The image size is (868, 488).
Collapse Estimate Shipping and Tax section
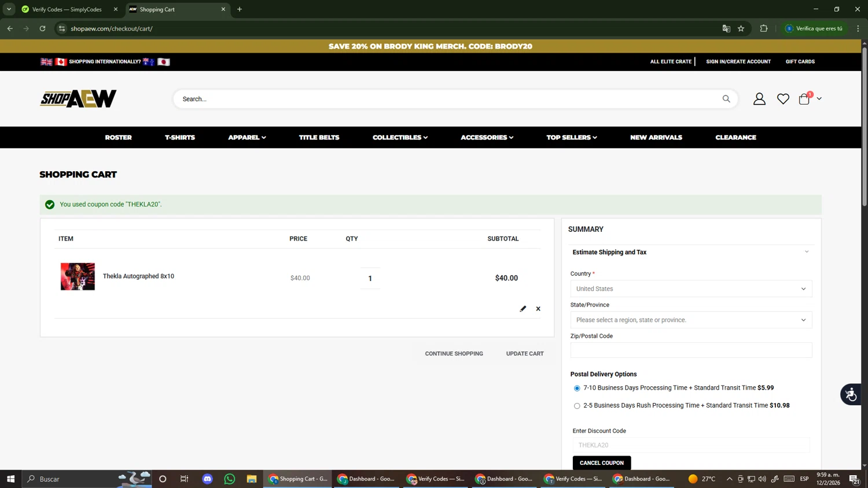coord(691,252)
